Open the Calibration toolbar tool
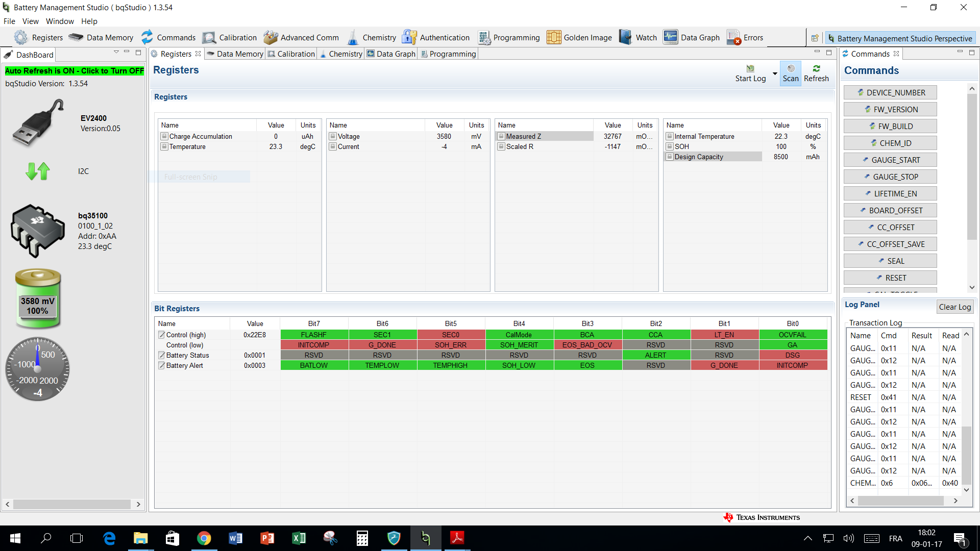The height and width of the screenshot is (551, 980). pyautogui.click(x=230, y=37)
